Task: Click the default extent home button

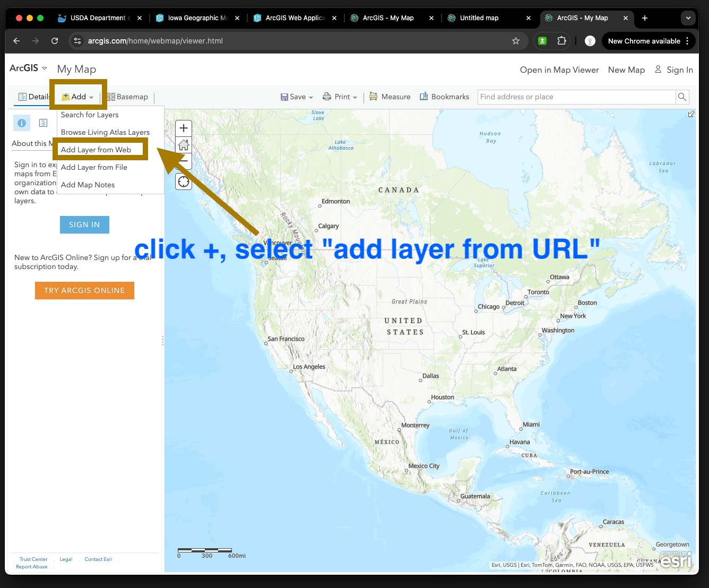Action: pyautogui.click(x=184, y=144)
